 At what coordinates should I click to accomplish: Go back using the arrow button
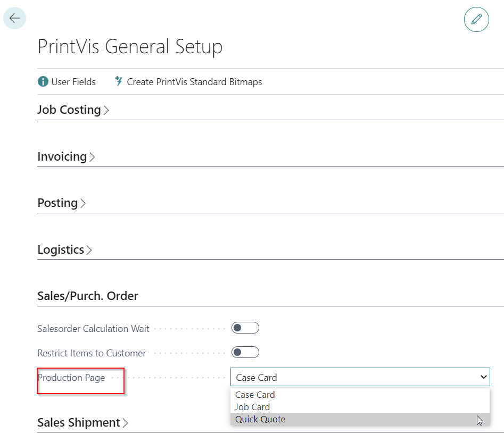[14, 18]
